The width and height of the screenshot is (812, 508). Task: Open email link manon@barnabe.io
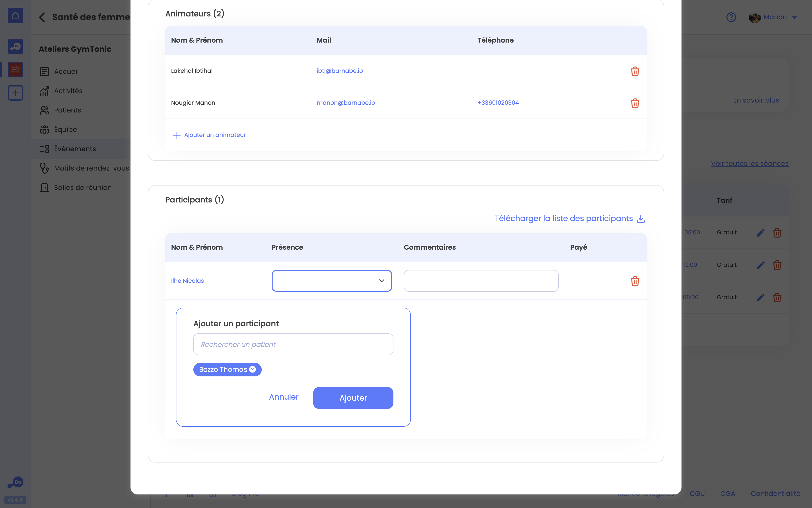(x=346, y=103)
